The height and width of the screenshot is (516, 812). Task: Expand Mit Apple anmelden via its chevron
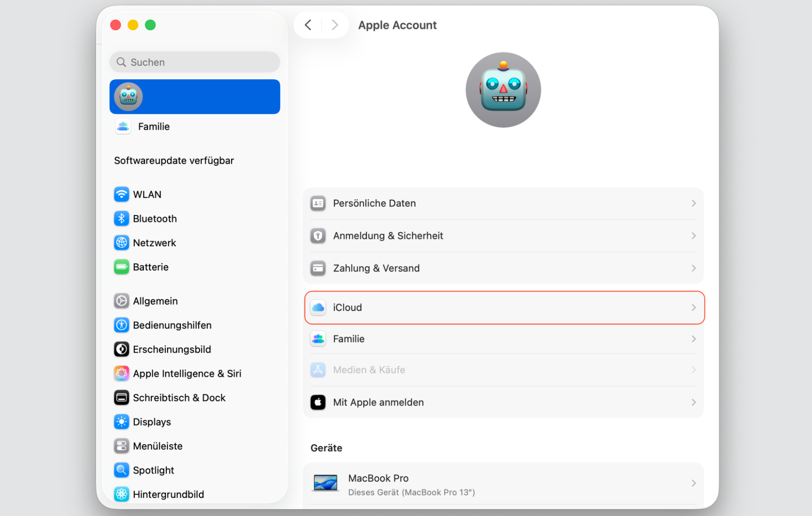693,402
